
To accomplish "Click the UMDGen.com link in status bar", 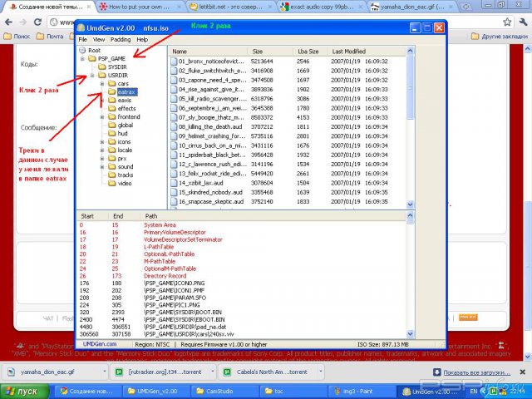I will pyautogui.click(x=100, y=342).
